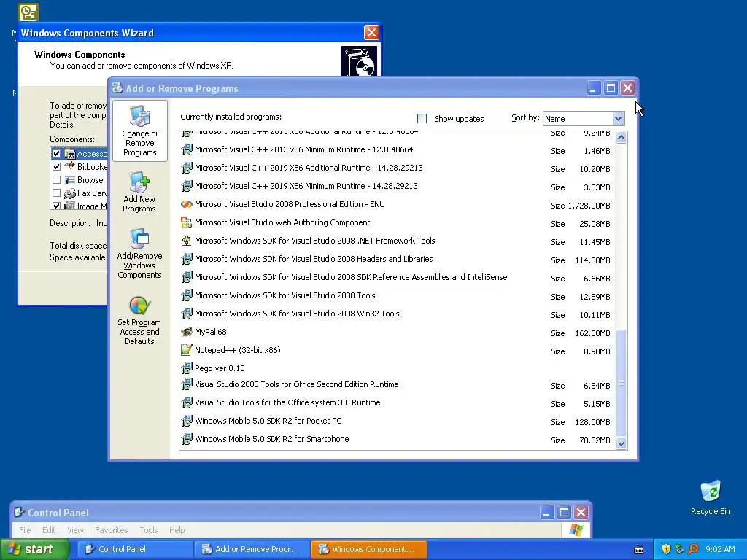Screen dimensions: 747x560
Task: Open the Windows start button
Action: click(x=34, y=549)
